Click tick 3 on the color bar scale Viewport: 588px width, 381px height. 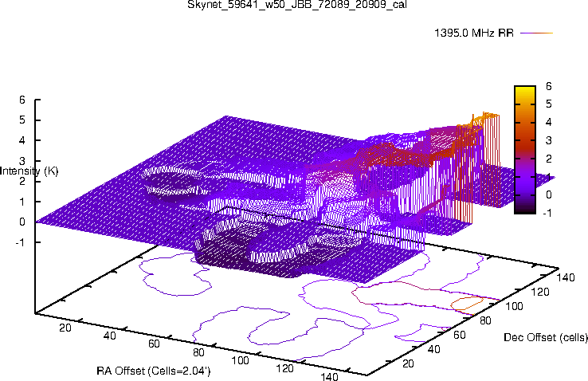coord(549,140)
